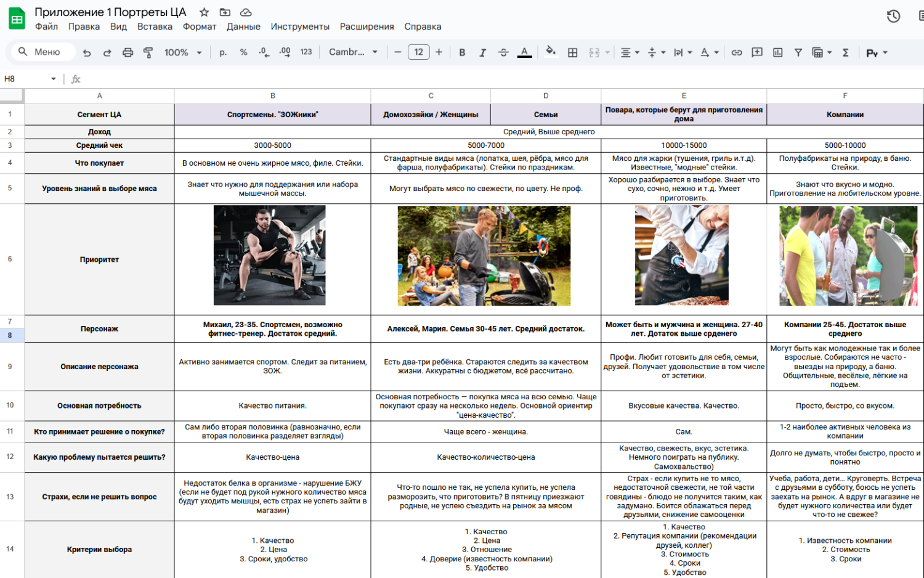Open the 100% zoom dropdown
This screenshot has width=924, height=578.
(183, 53)
